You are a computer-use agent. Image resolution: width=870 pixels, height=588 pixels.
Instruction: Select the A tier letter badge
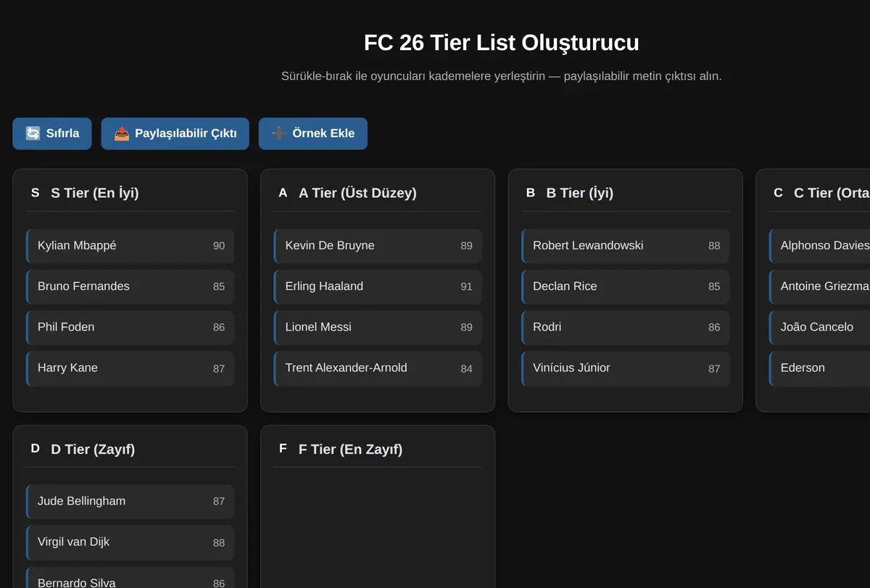pos(283,193)
